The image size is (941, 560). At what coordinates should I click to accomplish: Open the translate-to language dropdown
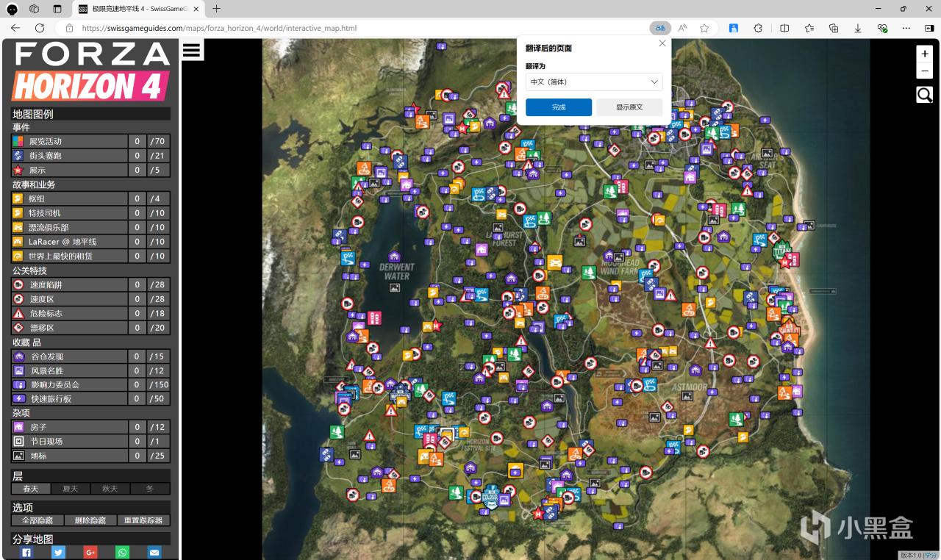point(594,82)
